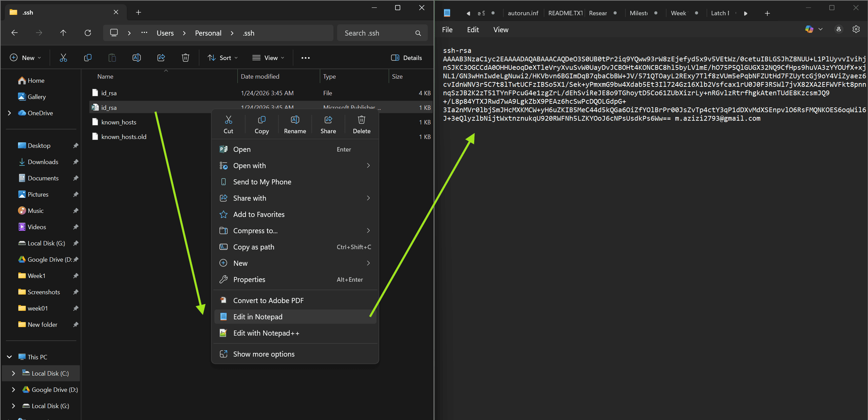
Task: Click the Refresh icon in the address bar
Action: [x=88, y=33]
